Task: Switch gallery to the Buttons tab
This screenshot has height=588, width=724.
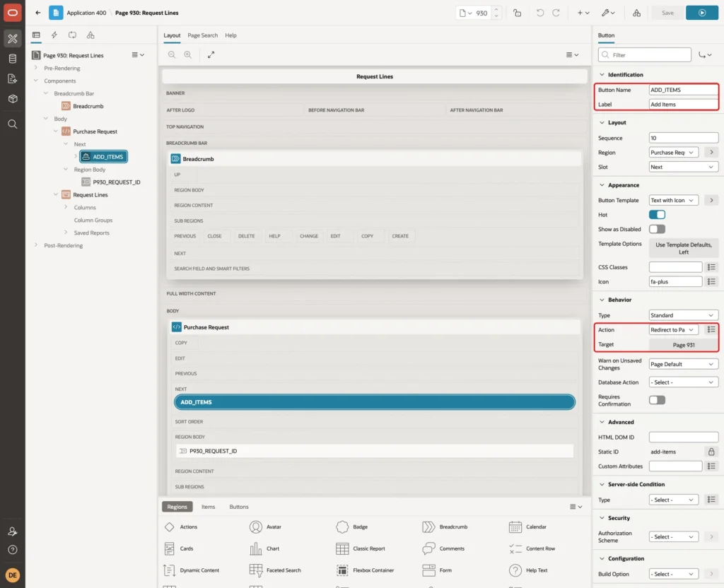Action: (239, 507)
